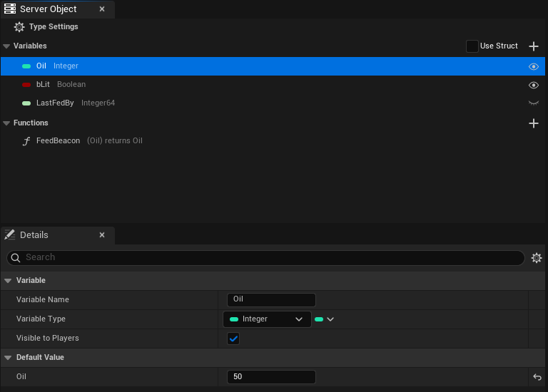Focus the Details search field

pyautogui.click(x=265, y=257)
